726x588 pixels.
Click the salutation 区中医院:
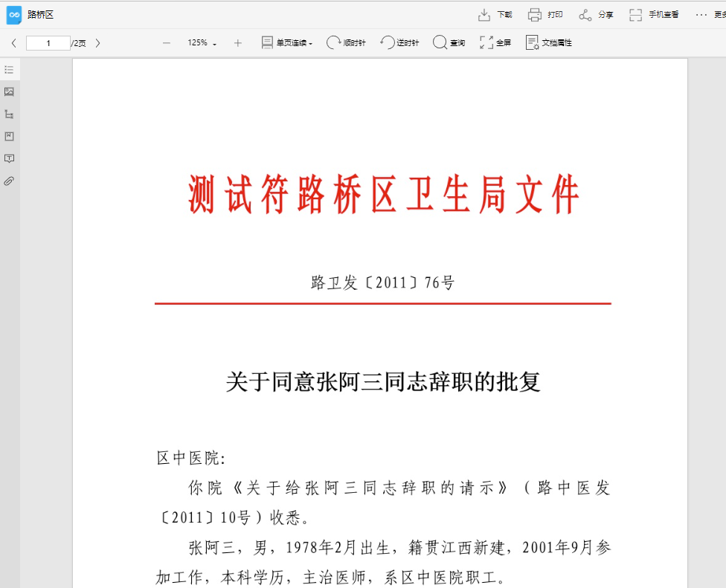click(191, 458)
